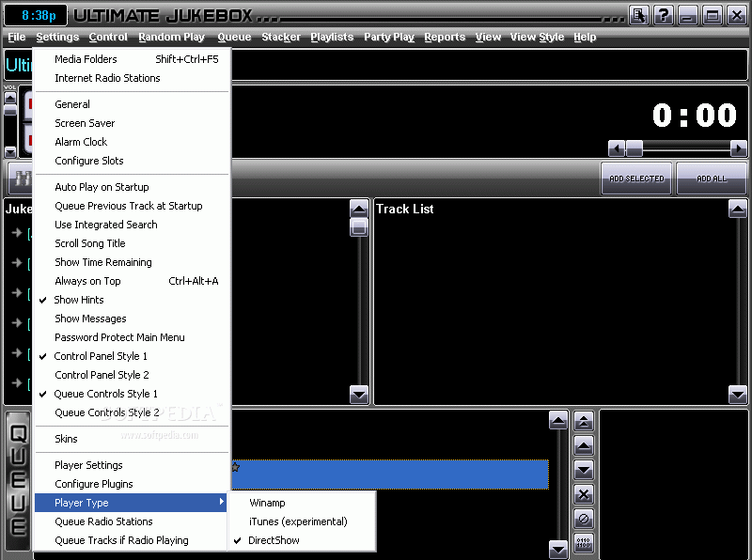
Task: Move queue item to top icon
Action: pyautogui.click(x=584, y=422)
